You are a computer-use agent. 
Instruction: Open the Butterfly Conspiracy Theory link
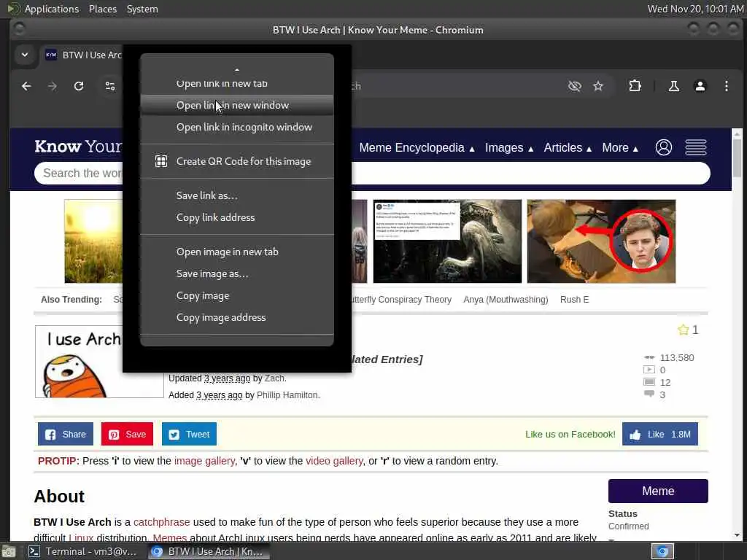point(402,300)
